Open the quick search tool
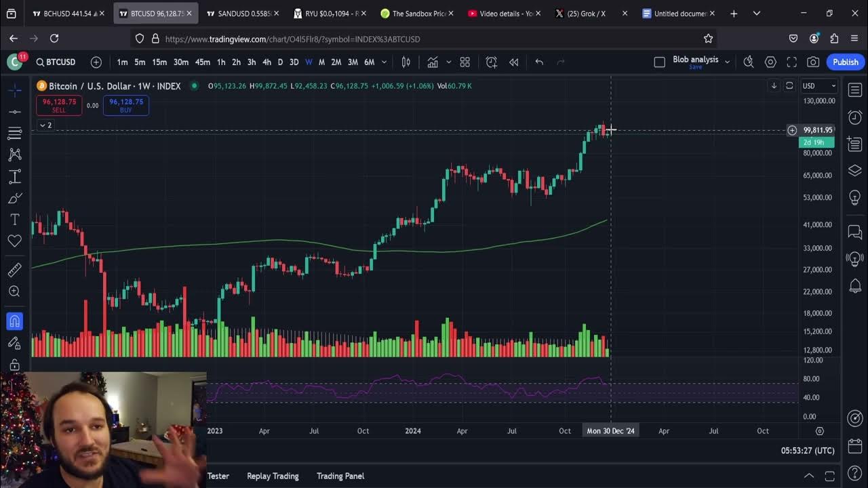The height and width of the screenshot is (488, 868). click(749, 62)
